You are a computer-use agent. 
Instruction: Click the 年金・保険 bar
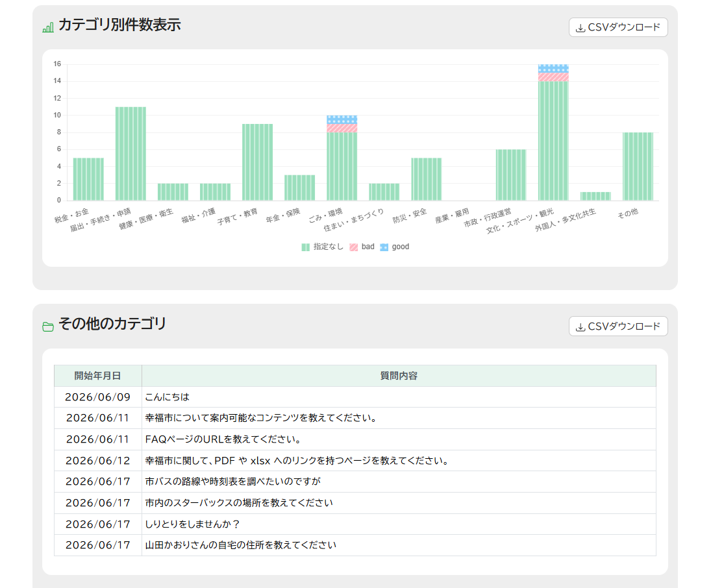(300, 188)
